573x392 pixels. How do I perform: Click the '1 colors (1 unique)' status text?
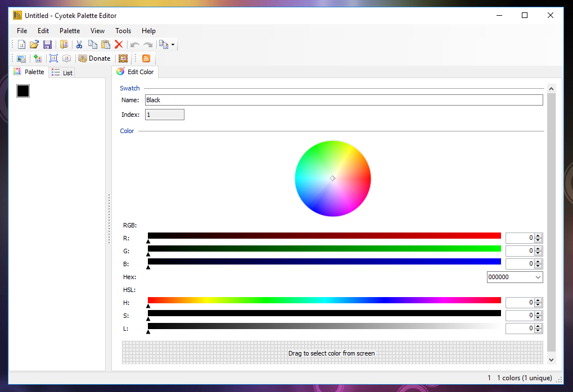pyautogui.click(x=525, y=378)
